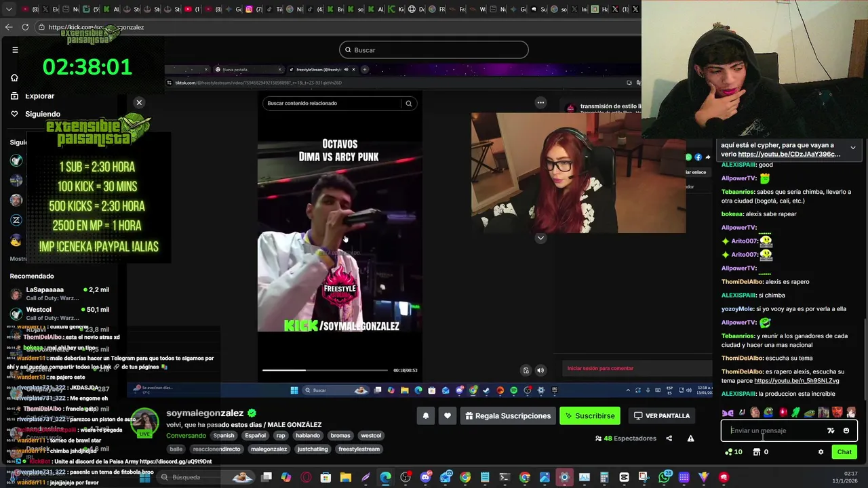
Task: Open pinned YouTube link youtu.be/CDzJAaY396c
Action: click(x=789, y=155)
